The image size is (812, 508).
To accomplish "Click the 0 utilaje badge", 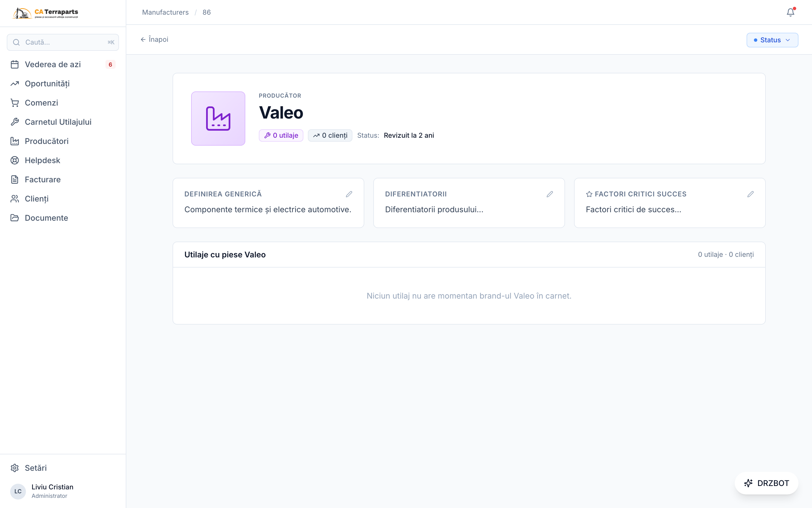I will [281, 135].
